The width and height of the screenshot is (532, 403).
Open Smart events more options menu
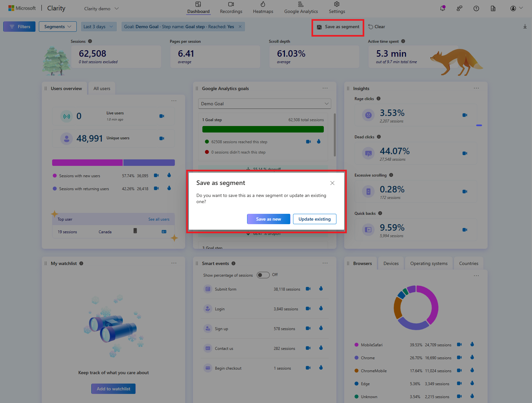tap(325, 263)
